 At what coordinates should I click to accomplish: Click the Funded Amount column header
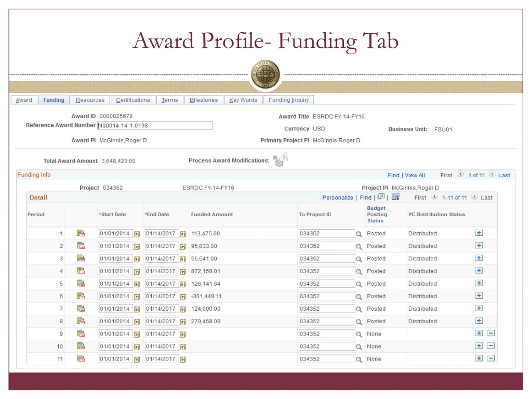click(x=212, y=214)
